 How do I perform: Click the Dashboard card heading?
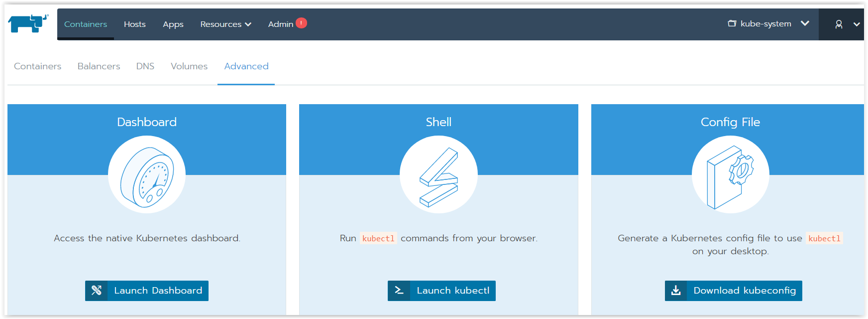(147, 122)
